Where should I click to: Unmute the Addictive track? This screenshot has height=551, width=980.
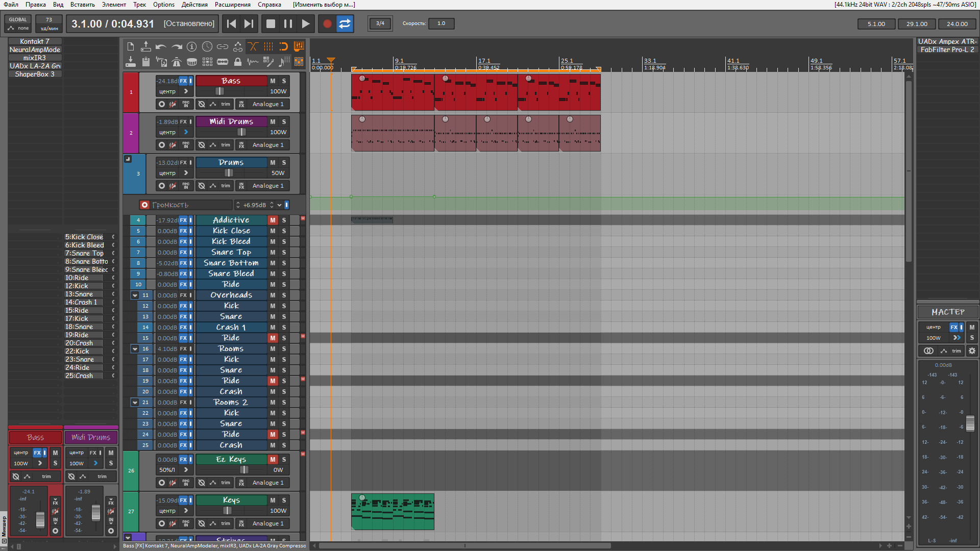click(x=273, y=220)
